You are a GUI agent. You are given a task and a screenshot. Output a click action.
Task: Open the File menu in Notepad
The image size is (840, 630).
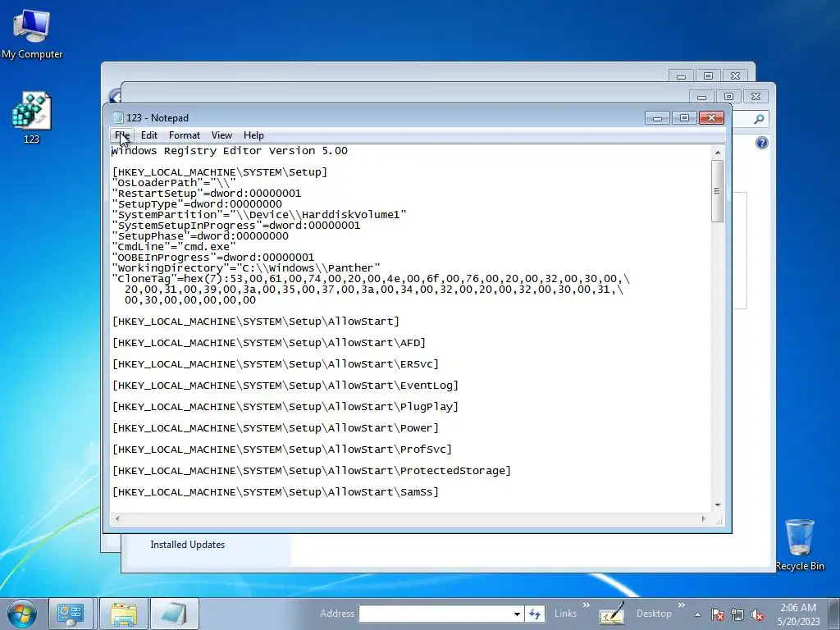coord(121,135)
